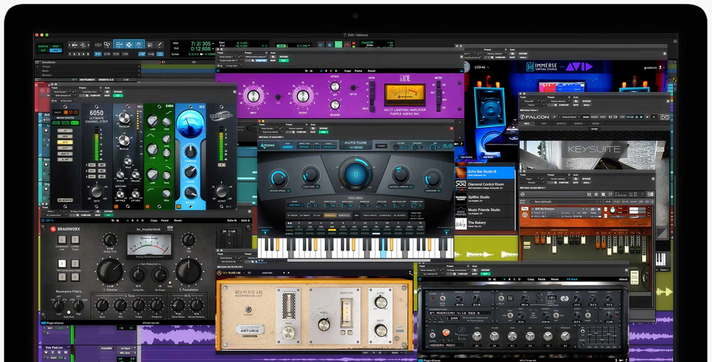Click the Trim tool icon
The image size is (712, 362).
point(119,45)
